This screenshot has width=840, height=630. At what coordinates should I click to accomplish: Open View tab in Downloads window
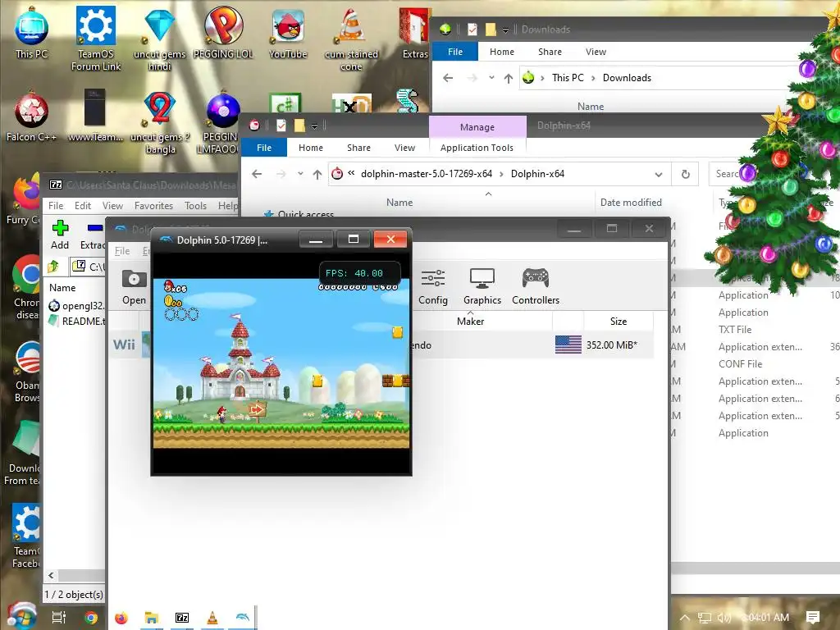(596, 52)
